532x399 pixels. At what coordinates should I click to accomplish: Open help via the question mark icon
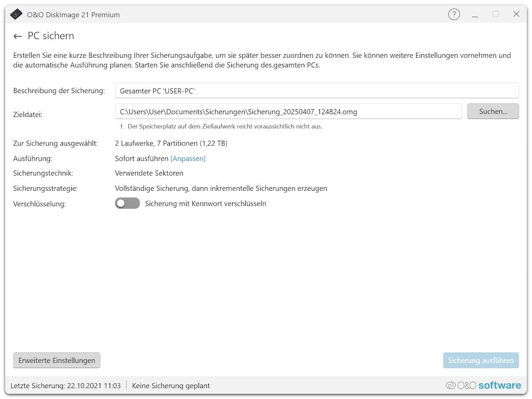[x=454, y=15]
